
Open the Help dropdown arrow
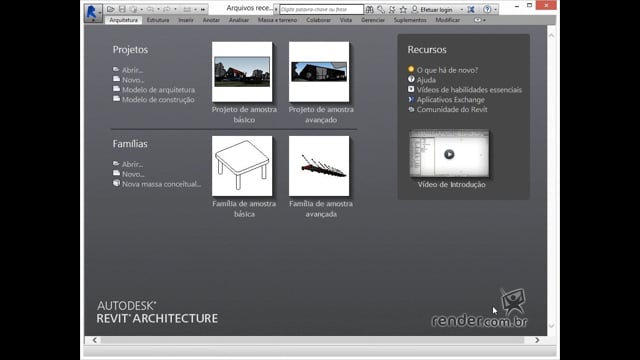(x=496, y=9)
